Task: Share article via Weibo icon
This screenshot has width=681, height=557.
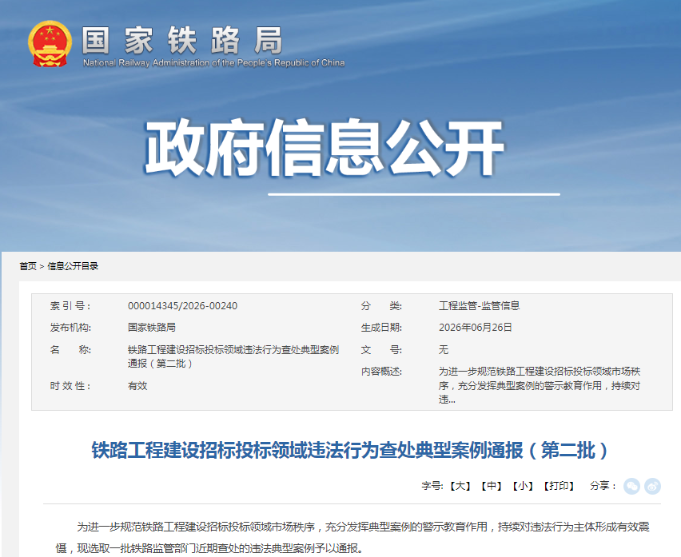Action: tap(652, 486)
